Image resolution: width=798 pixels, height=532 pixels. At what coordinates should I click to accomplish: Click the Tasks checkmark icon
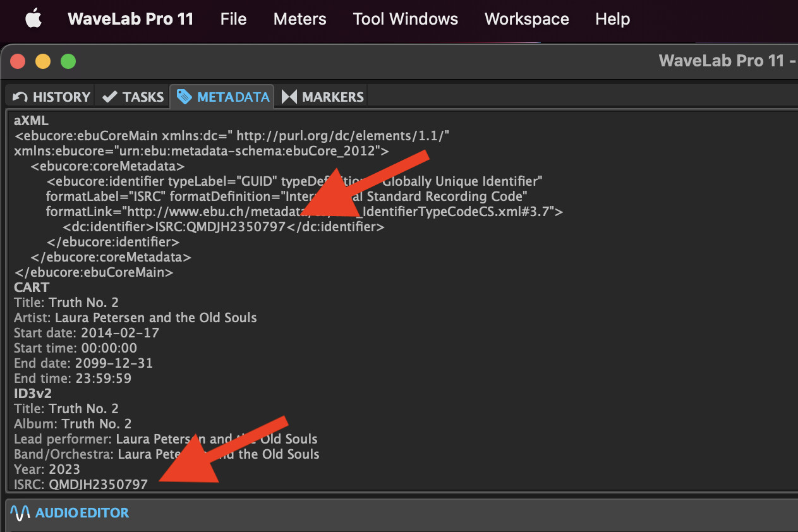(x=110, y=97)
